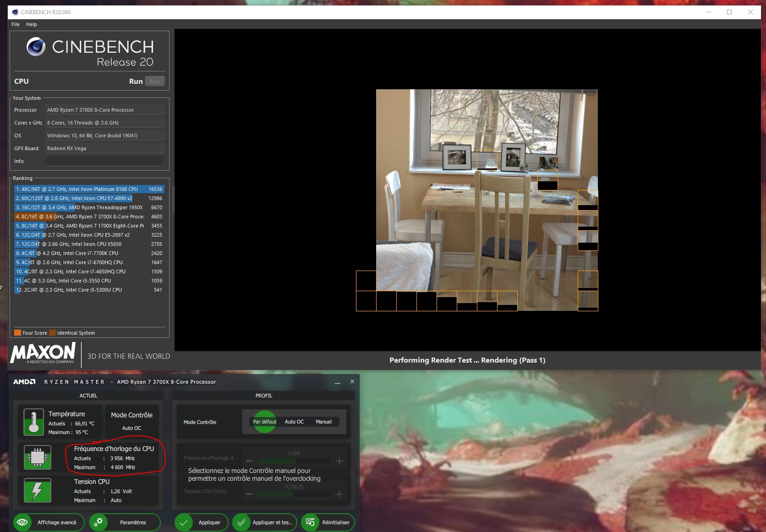Viewport: 766px width, 532px height.
Task: Select ranking row Intel Core i7-6700HQ CPU
Action: click(89, 262)
